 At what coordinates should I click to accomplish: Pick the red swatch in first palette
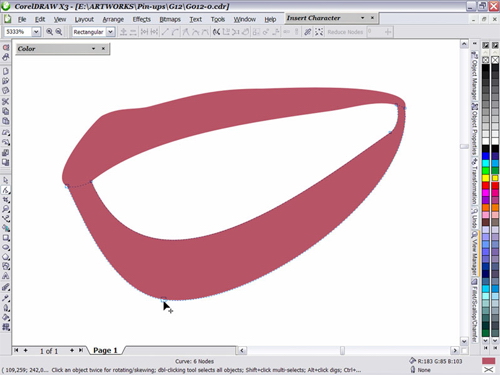coord(486,185)
